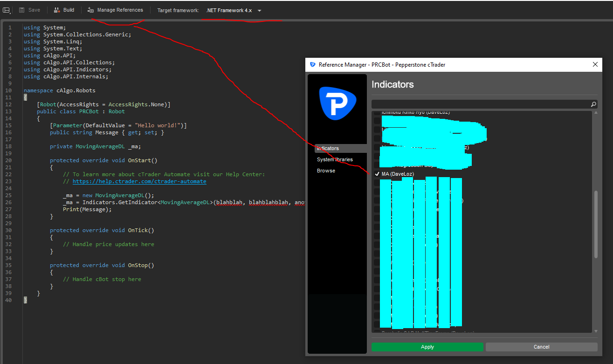The width and height of the screenshot is (613, 364).
Task: Click the dropdown arrow beside .NET Framework 4.x
Action: click(x=260, y=10)
